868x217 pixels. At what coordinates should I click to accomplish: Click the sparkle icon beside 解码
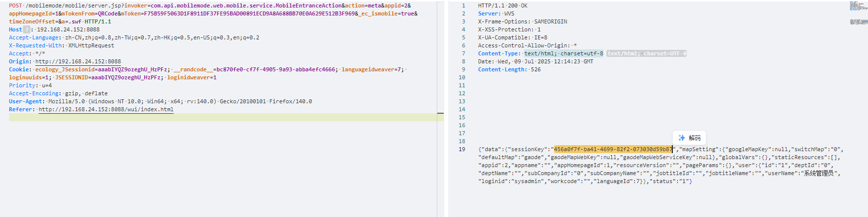[682, 138]
